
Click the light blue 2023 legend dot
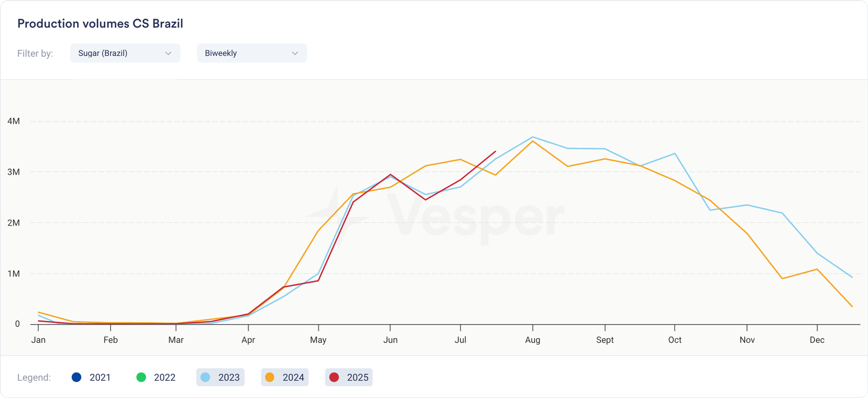tap(206, 377)
